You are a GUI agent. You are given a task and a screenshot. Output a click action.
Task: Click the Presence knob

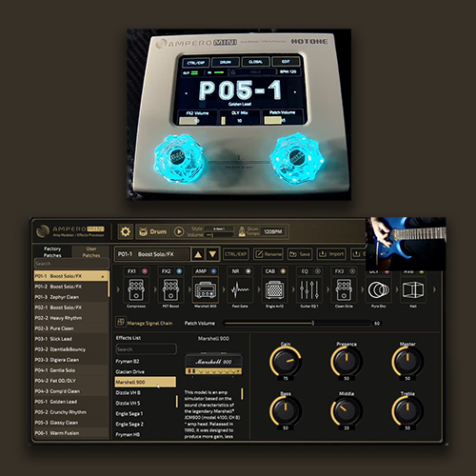point(347,362)
